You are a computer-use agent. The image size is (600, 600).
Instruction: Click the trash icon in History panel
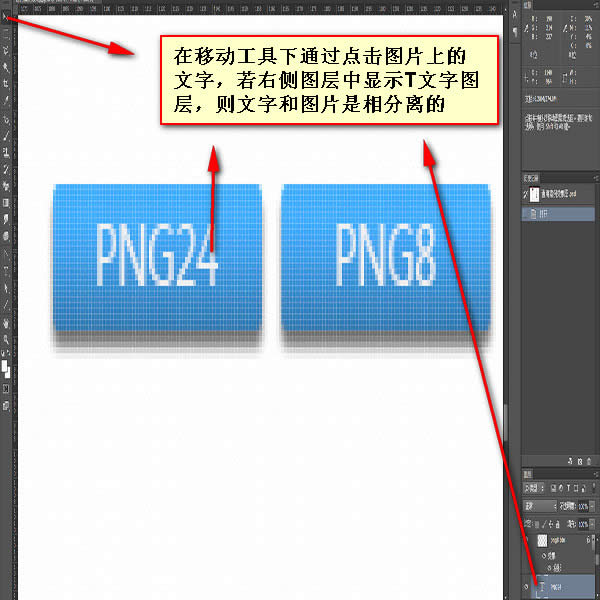pyautogui.click(x=591, y=460)
